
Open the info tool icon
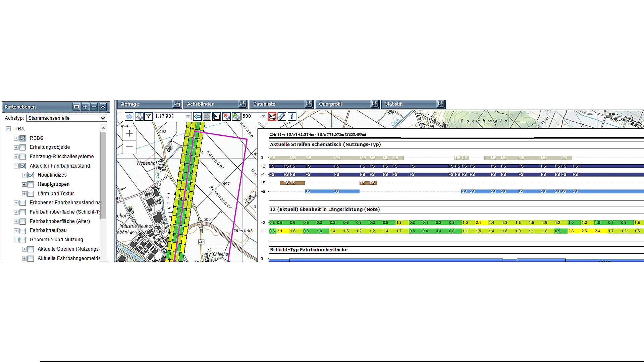pos(292,116)
